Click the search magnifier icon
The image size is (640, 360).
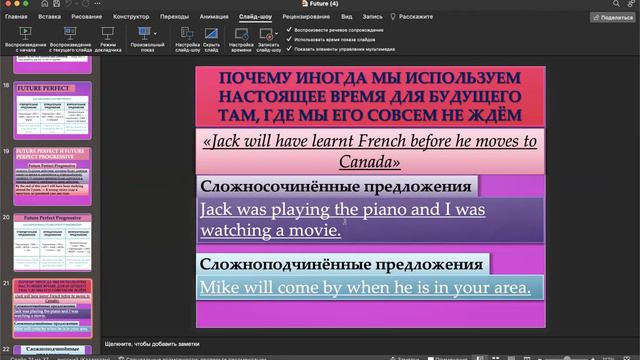(616, 3)
